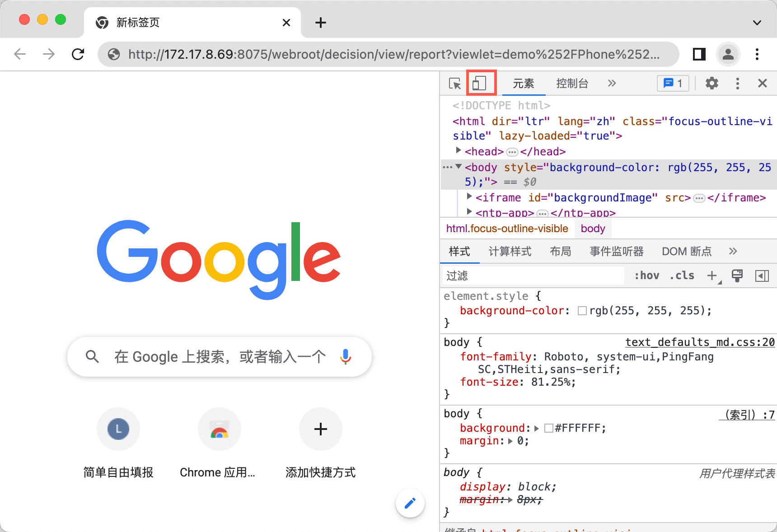Image resolution: width=777 pixels, height=532 pixels.
Task: Reload the current page
Action: pos(78,54)
